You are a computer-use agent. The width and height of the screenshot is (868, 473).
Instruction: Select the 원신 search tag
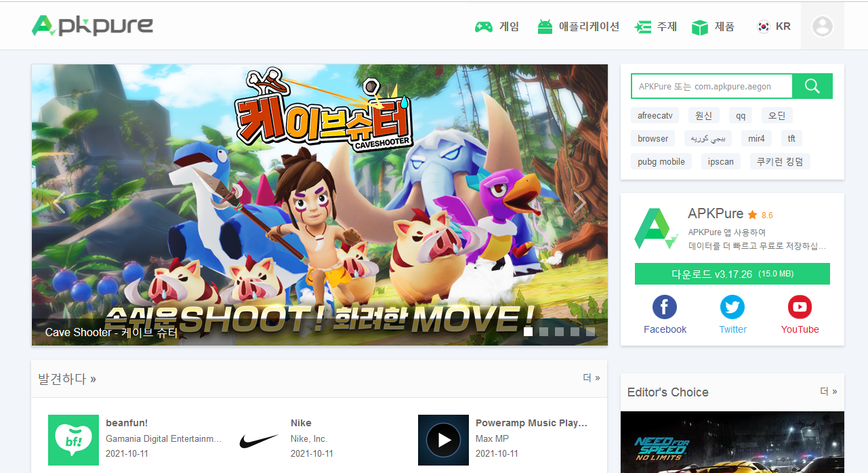704,115
